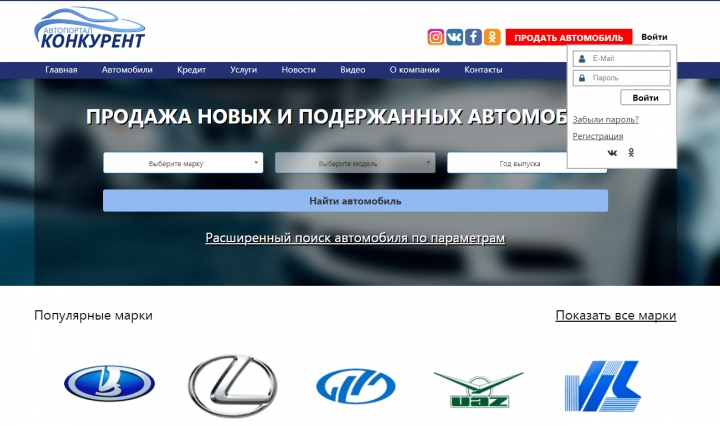Select the UAZ brand logo
Image resolution: width=720 pixels, height=426 pixels.
tap(479, 389)
